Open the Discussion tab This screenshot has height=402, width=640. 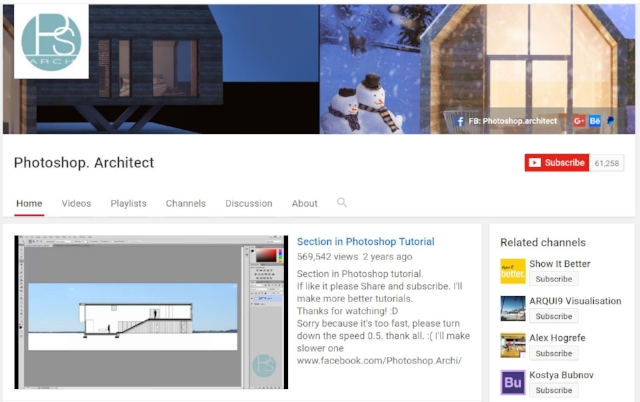click(x=249, y=203)
